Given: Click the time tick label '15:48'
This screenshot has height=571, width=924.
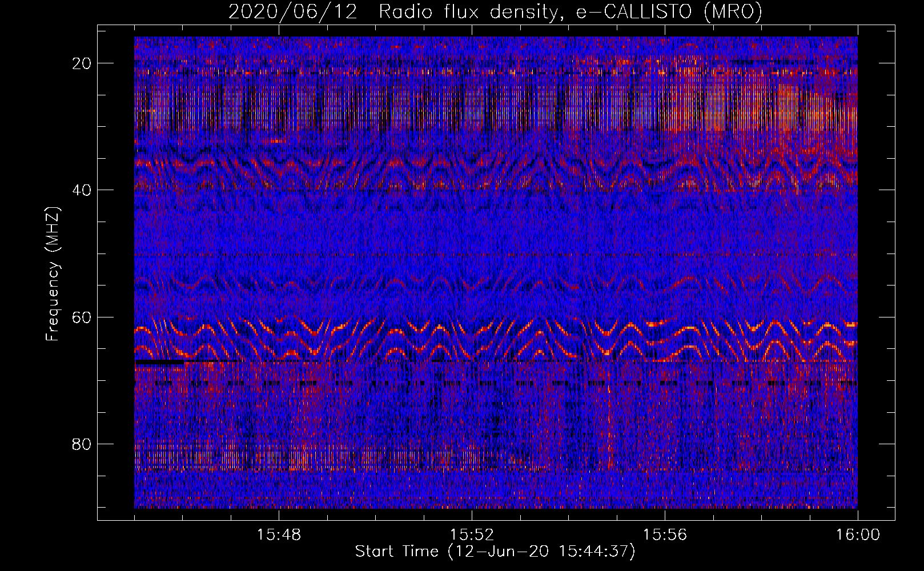Looking at the screenshot, I should tap(279, 535).
